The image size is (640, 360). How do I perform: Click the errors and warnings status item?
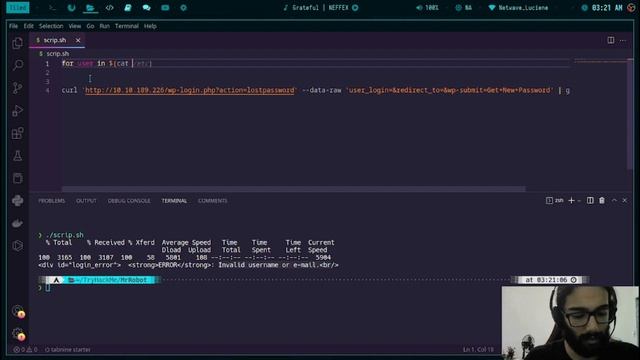(x=25, y=349)
